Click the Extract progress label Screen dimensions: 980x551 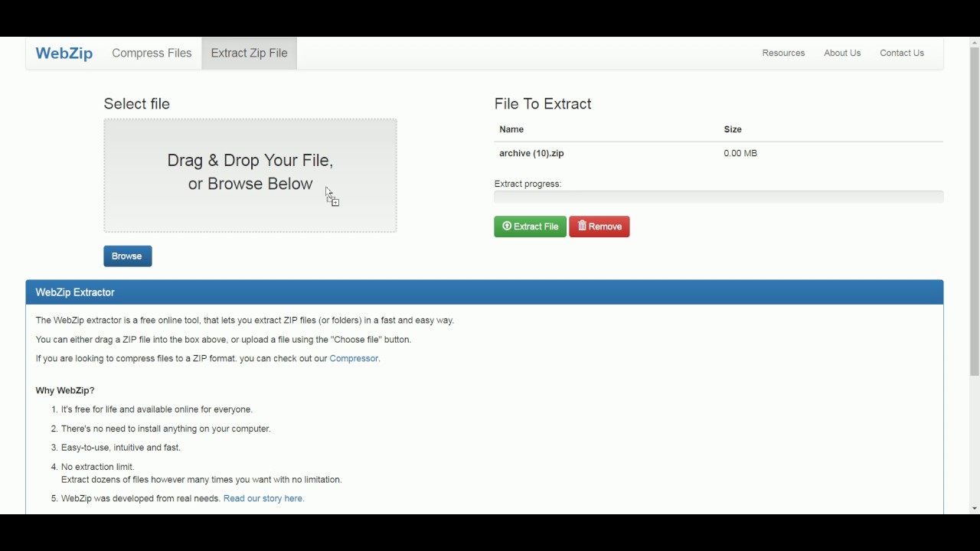528,184
